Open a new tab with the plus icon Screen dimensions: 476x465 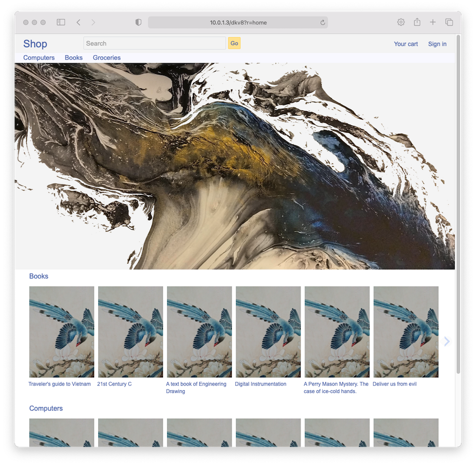[433, 22]
